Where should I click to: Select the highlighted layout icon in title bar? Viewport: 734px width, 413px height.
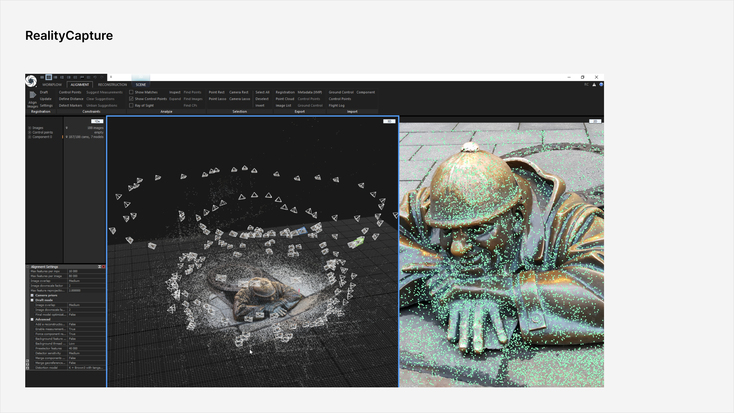tap(49, 77)
